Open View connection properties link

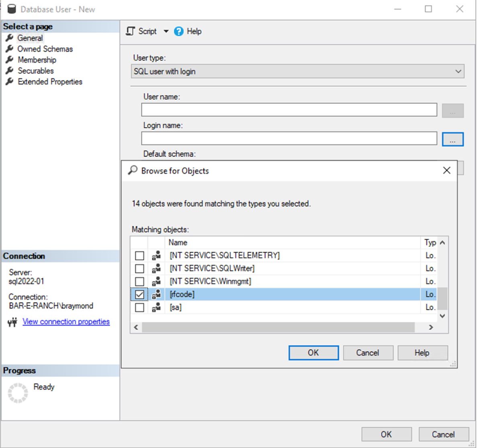66,322
